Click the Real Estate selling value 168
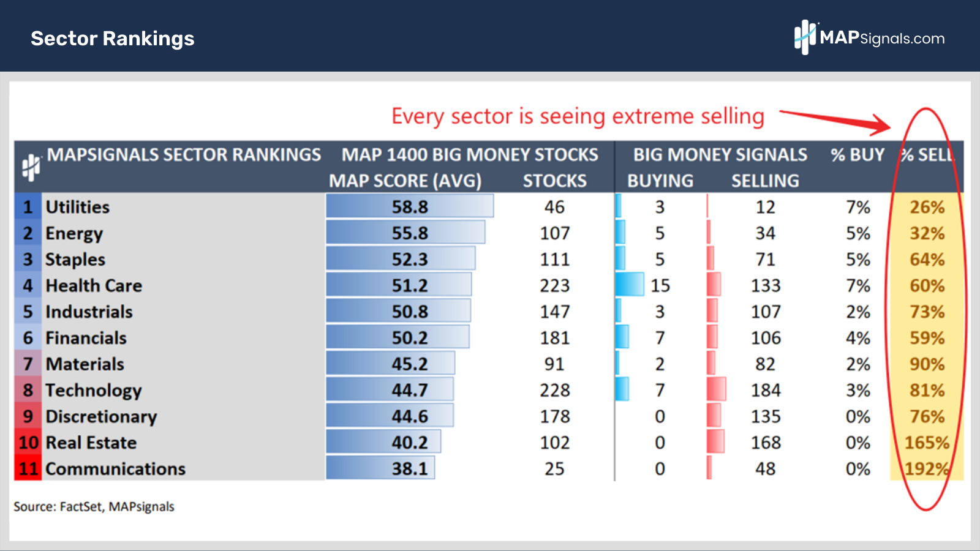Viewport: 980px width, 551px height. point(766,443)
